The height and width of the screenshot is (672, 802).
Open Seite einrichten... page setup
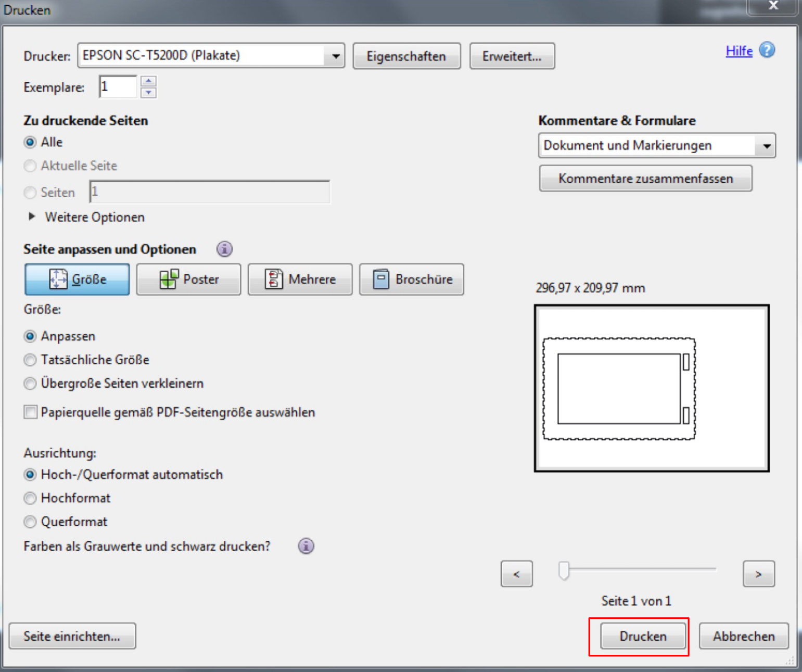click(x=72, y=636)
